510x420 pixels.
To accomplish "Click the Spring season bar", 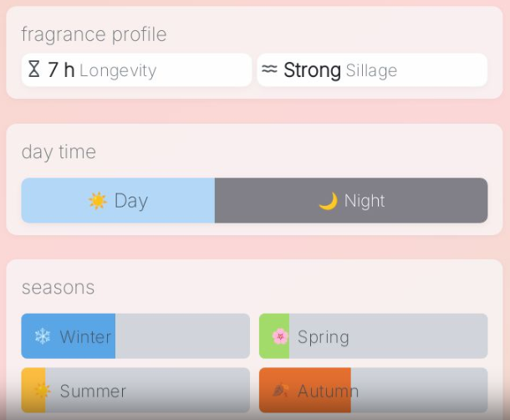I will 373,336.
